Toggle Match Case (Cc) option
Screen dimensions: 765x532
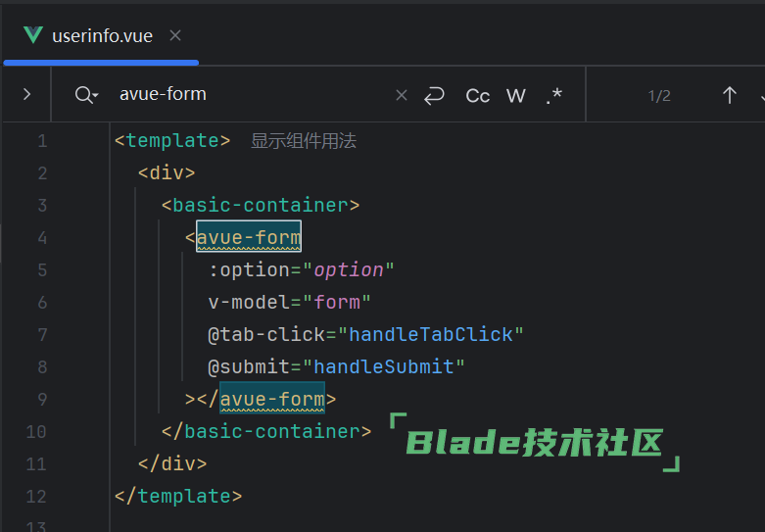[x=477, y=95]
